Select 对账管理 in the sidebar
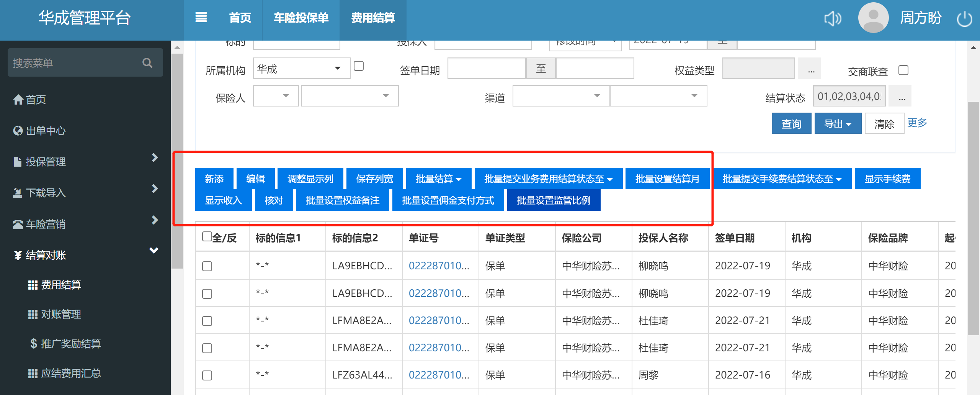This screenshot has height=395, width=980. (60, 314)
